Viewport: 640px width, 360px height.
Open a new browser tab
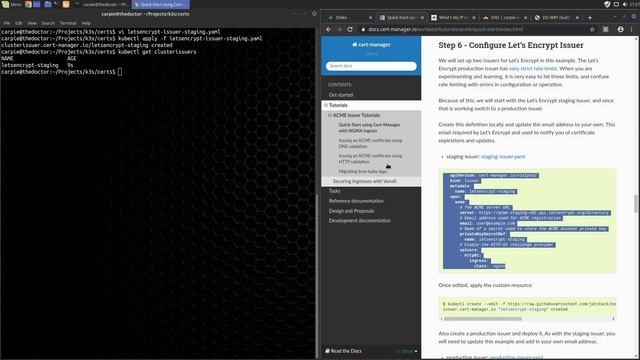590,18
